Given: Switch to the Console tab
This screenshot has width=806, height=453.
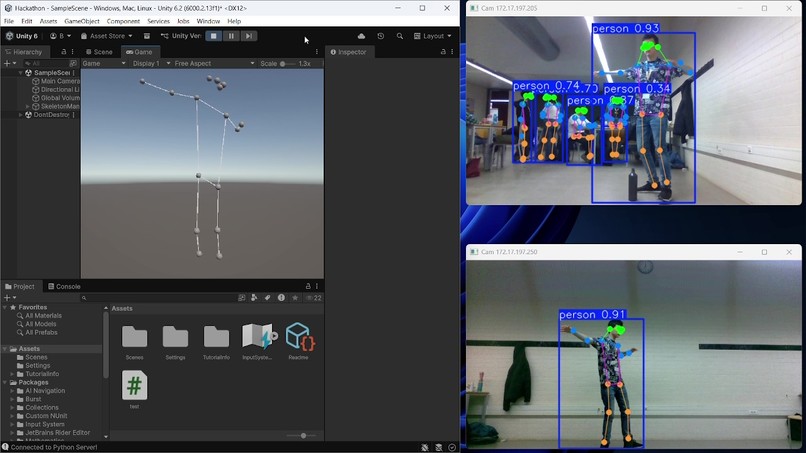Looking at the screenshot, I should pyautogui.click(x=64, y=286).
